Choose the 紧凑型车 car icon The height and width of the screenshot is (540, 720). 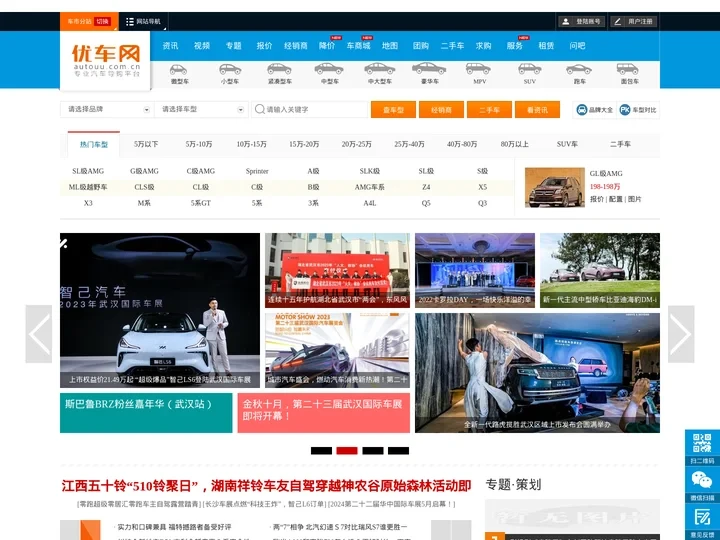point(279,69)
